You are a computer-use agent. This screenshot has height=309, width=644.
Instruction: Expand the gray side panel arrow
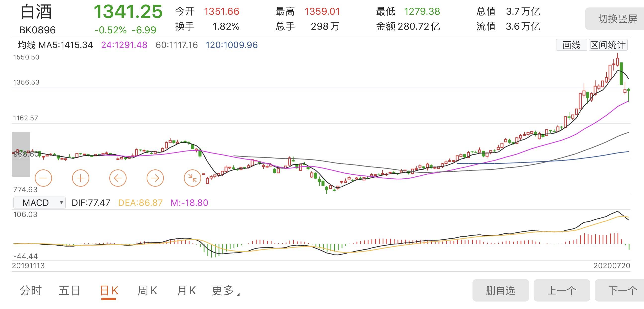(21, 154)
